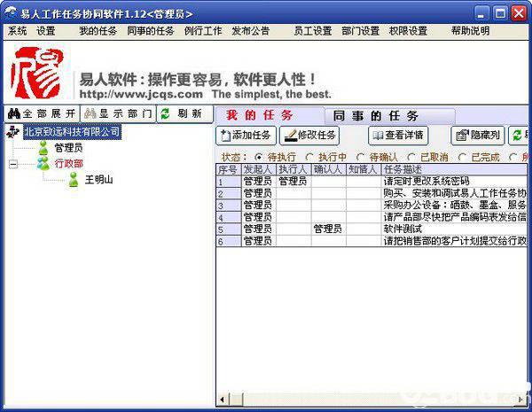The height and width of the screenshot is (412, 532).
Task: Select the 已完成 status radio button
Action: (462, 158)
